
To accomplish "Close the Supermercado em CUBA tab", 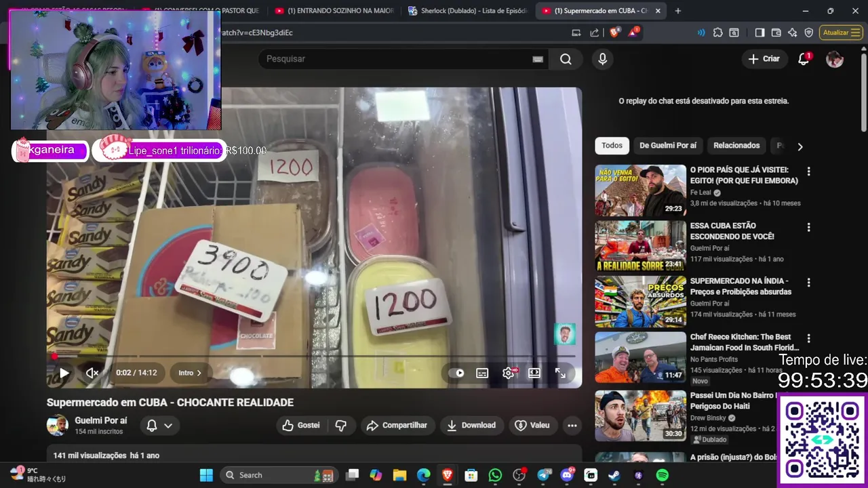I will (x=658, y=11).
